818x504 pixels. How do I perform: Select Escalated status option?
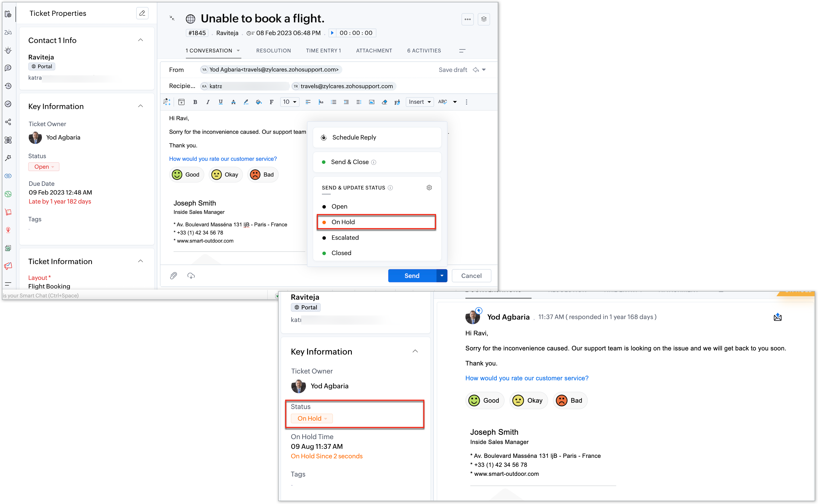tap(345, 238)
